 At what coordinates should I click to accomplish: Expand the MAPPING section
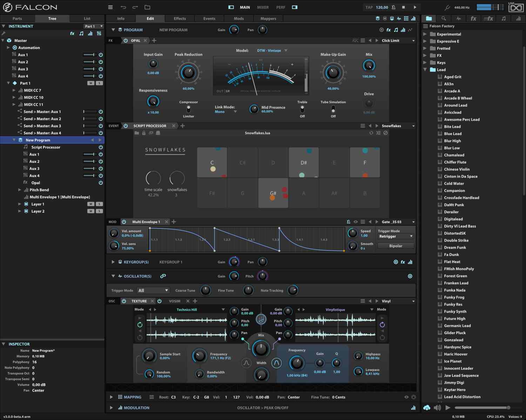(x=112, y=397)
